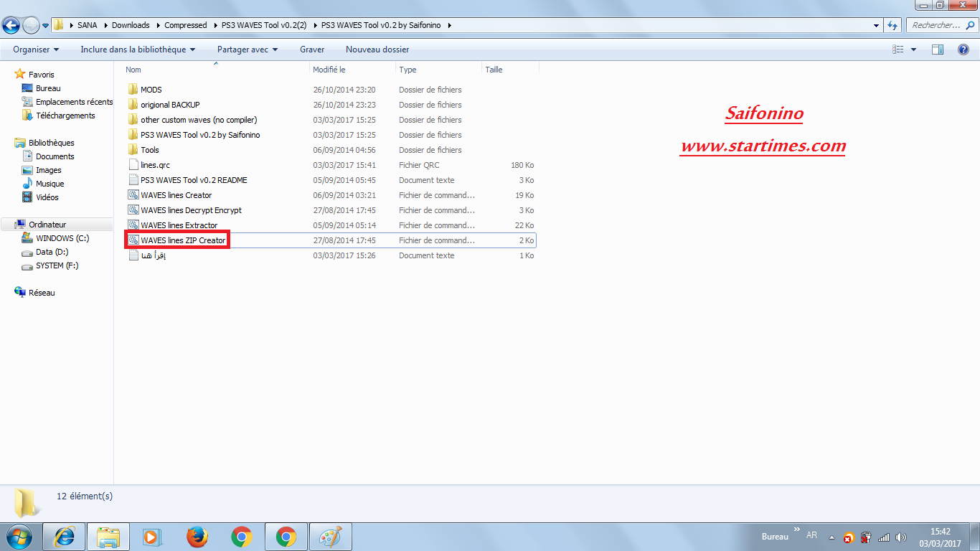Click the network signal tray icon

[884, 537]
